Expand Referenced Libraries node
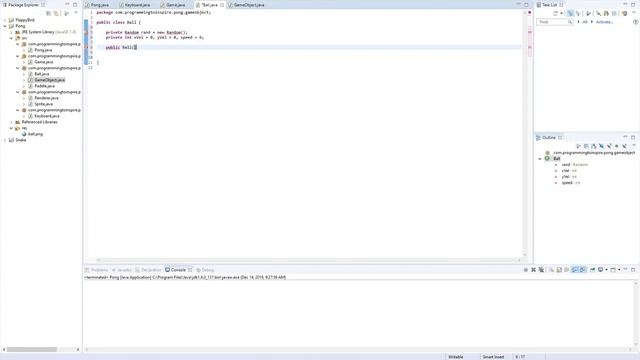Image resolution: width=640 pixels, height=360 pixels. coord(11,122)
